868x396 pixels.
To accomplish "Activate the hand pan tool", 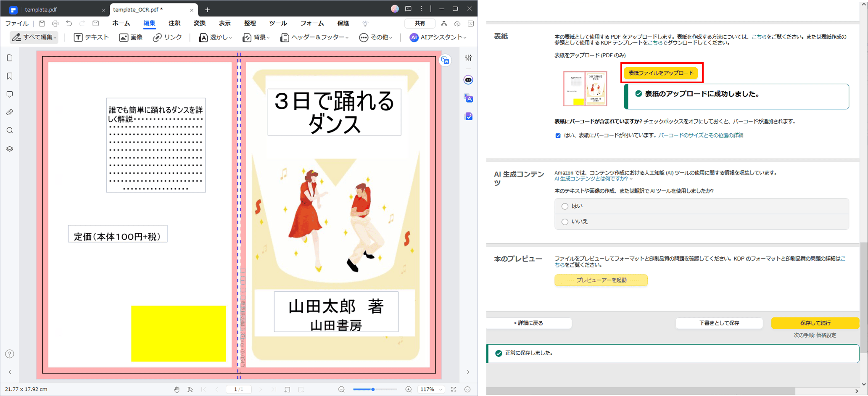I will point(177,389).
